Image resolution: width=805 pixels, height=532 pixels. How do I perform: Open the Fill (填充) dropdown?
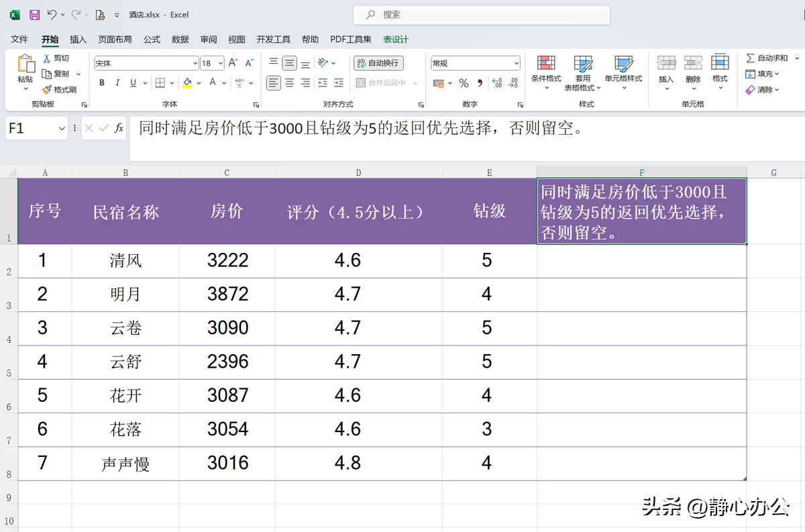coord(763,74)
